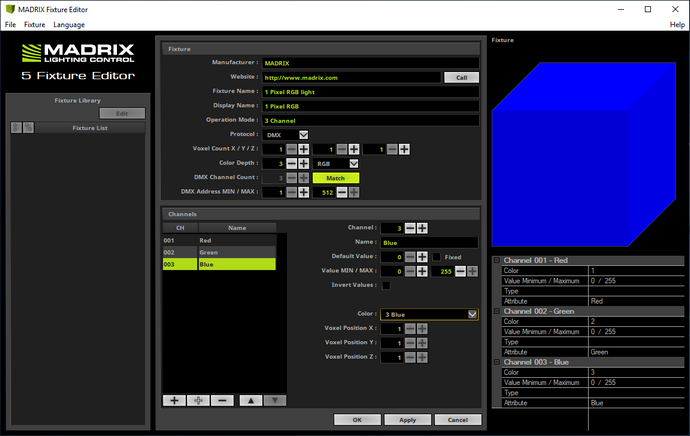Click the CH column header
The image size is (690, 436).
coord(180,228)
